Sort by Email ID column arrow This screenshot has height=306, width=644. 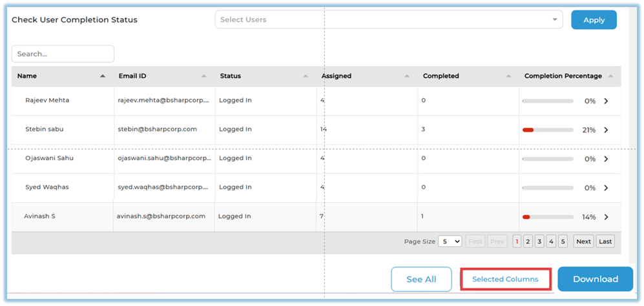tap(204, 76)
